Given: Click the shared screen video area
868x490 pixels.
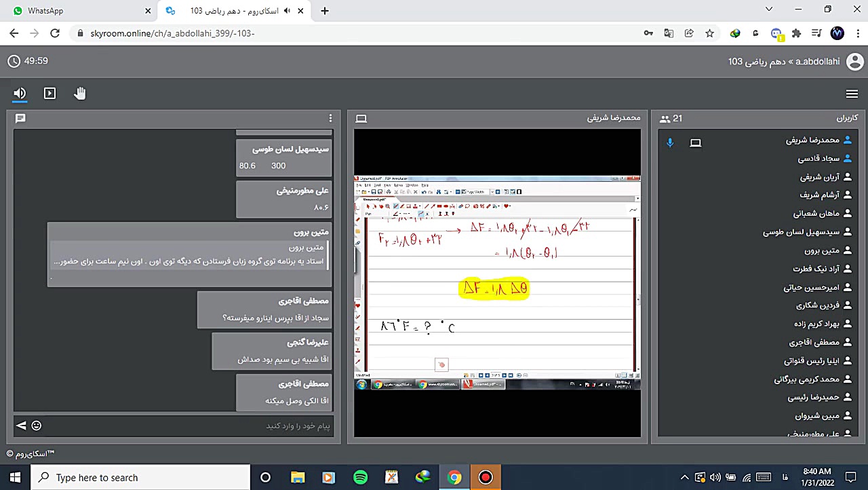Looking at the screenshot, I should [497, 282].
